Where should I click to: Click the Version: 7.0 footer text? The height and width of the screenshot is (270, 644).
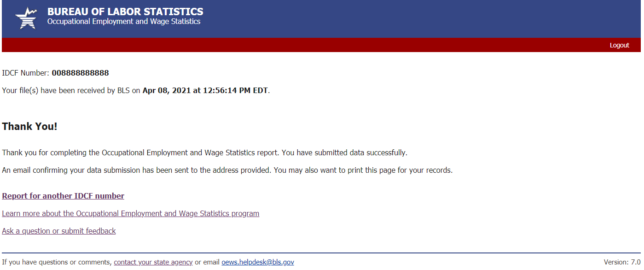click(x=622, y=262)
